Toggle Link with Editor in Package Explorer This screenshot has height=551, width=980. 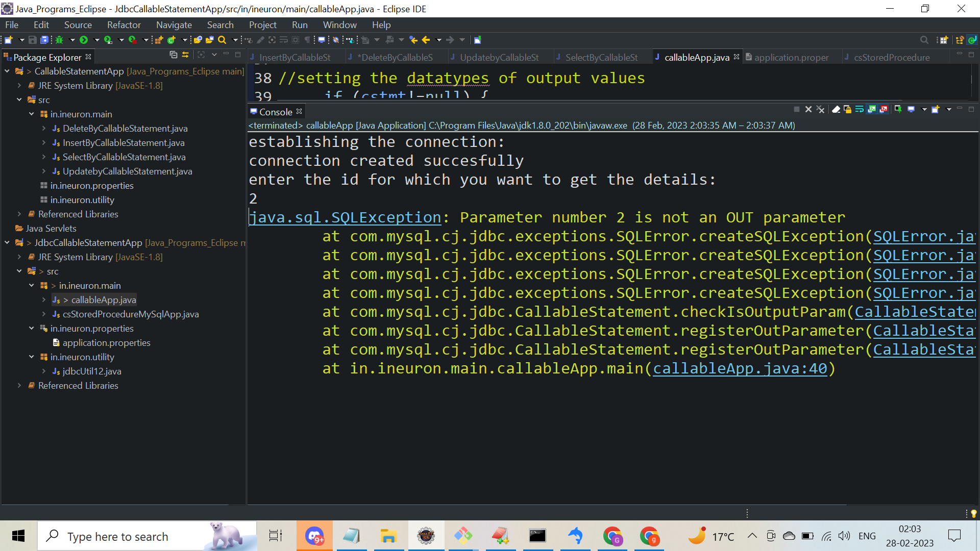[185, 55]
